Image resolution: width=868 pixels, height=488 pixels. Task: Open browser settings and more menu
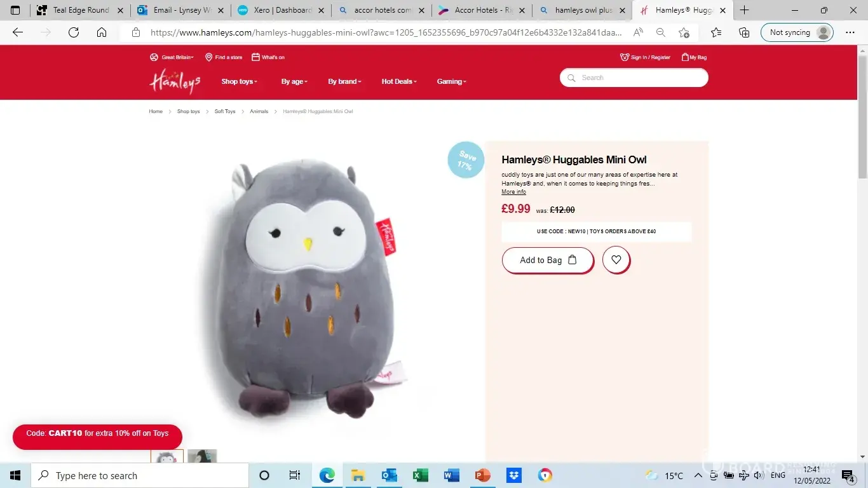850,32
